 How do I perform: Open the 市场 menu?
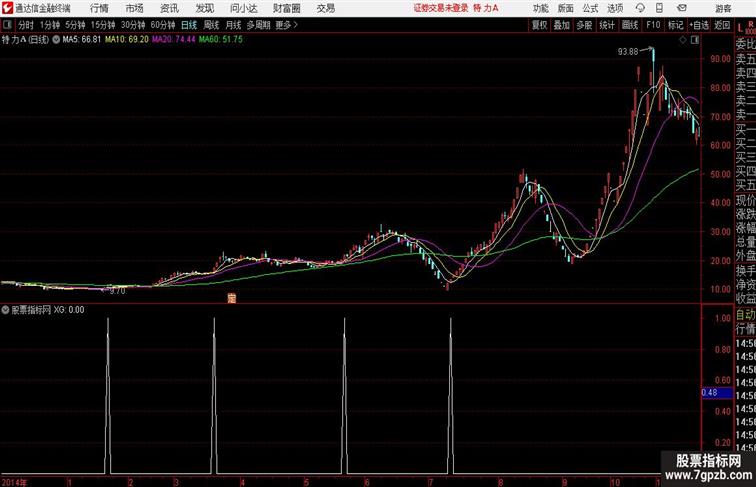135,8
